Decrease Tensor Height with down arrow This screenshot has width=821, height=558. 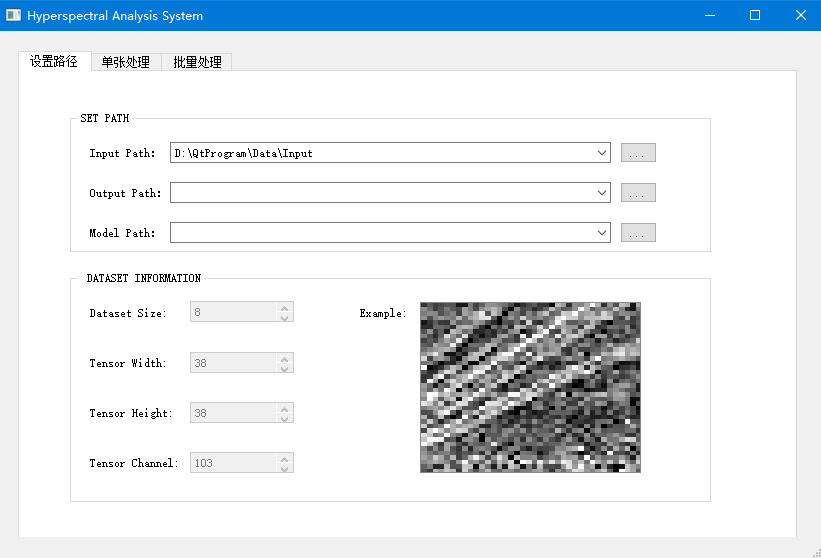[284, 418]
